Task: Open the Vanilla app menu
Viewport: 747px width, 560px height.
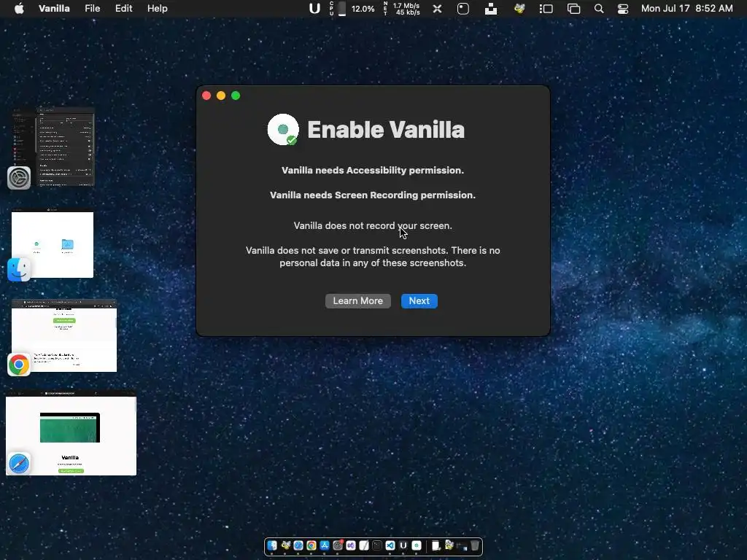Action: (x=54, y=9)
